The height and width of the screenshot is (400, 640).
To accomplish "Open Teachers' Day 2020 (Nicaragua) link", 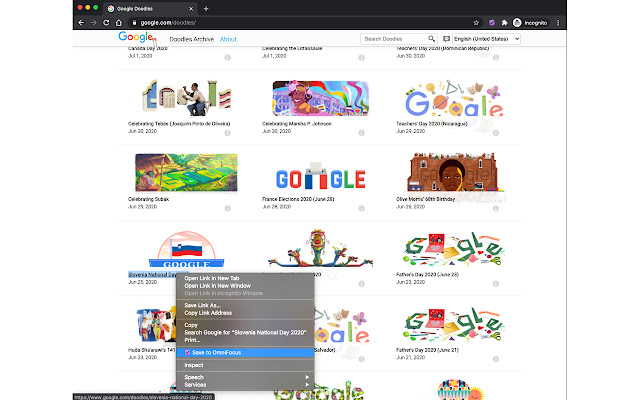I will pyautogui.click(x=431, y=124).
